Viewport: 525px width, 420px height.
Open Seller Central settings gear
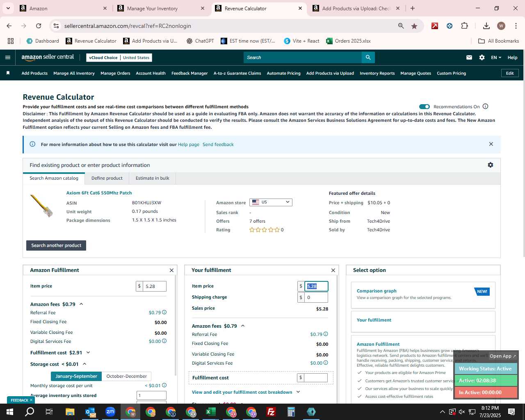(482, 57)
